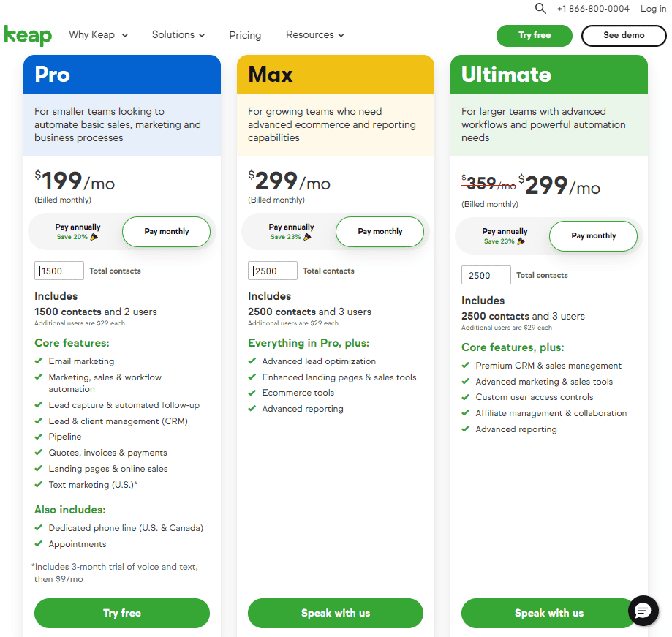Click the Log in link
Image resolution: width=672 pixels, height=637 pixels.
(653, 9)
